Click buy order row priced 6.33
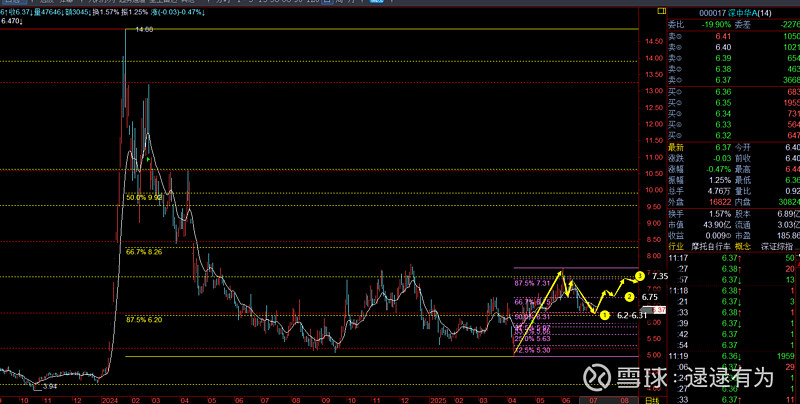Screen dimensions: 800x404 734,124
